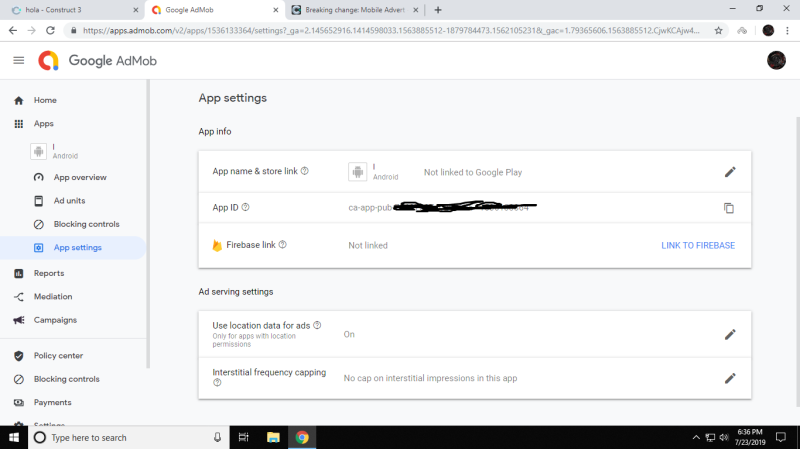Image resolution: width=800 pixels, height=449 pixels.
Task: Open the AdMob account avatar
Action: (776, 60)
